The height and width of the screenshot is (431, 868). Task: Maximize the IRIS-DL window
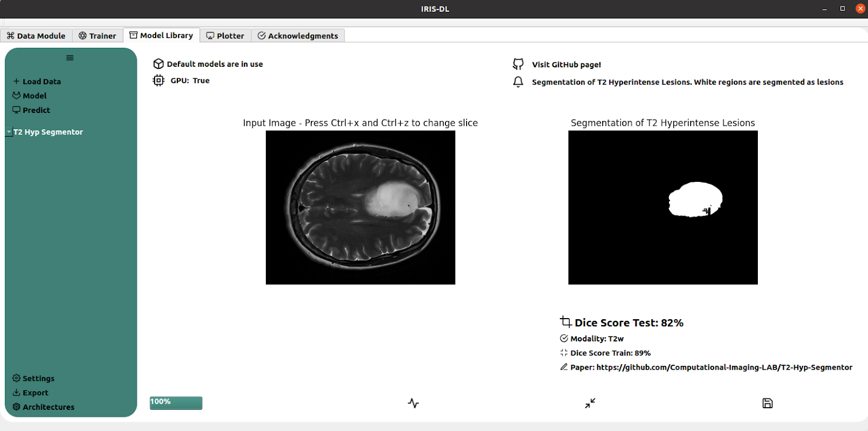click(x=843, y=9)
